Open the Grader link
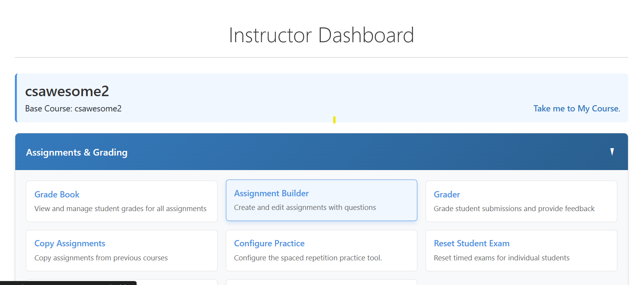The width and height of the screenshot is (644, 285). (x=447, y=194)
